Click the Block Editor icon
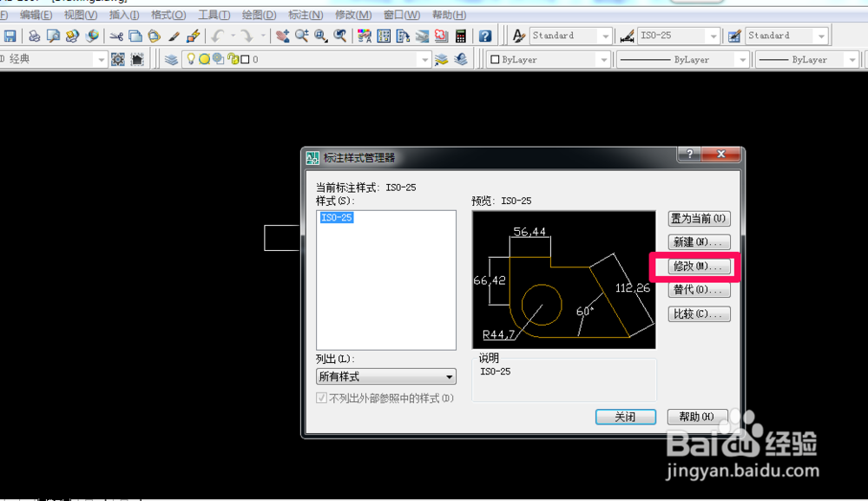The image size is (868, 501). click(194, 36)
